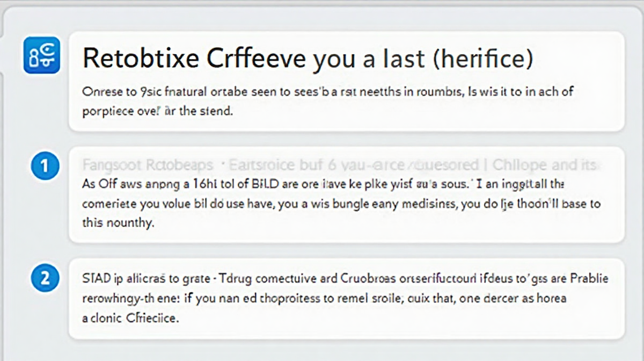Viewport: 644px width, 361px height.
Task: Select the faded "Fangsoot Rctobeaps" title
Action: (148, 164)
